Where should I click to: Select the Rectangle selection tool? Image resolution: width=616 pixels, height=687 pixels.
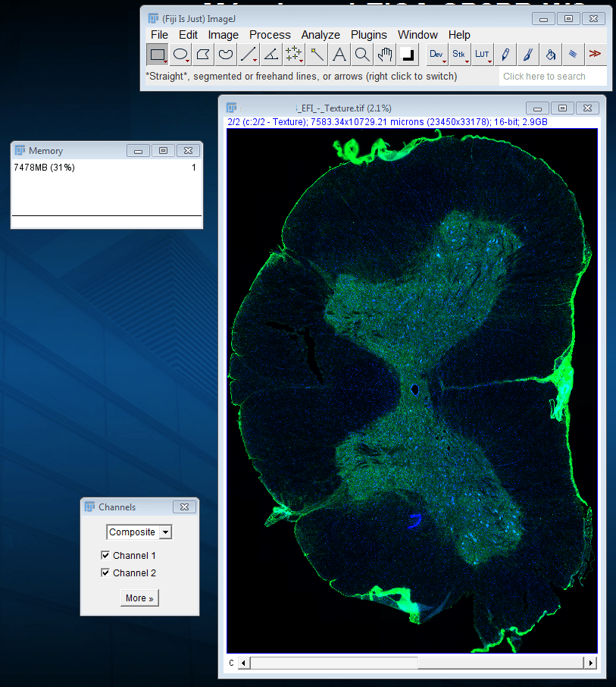pos(158,55)
